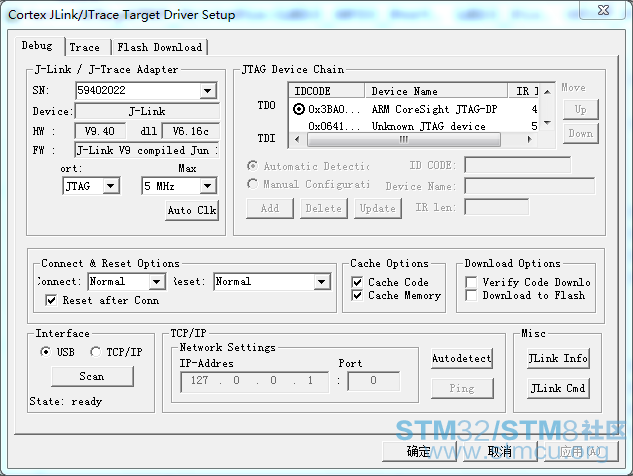Click the IP-Address field
The image size is (633, 476).
pos(255,381)
